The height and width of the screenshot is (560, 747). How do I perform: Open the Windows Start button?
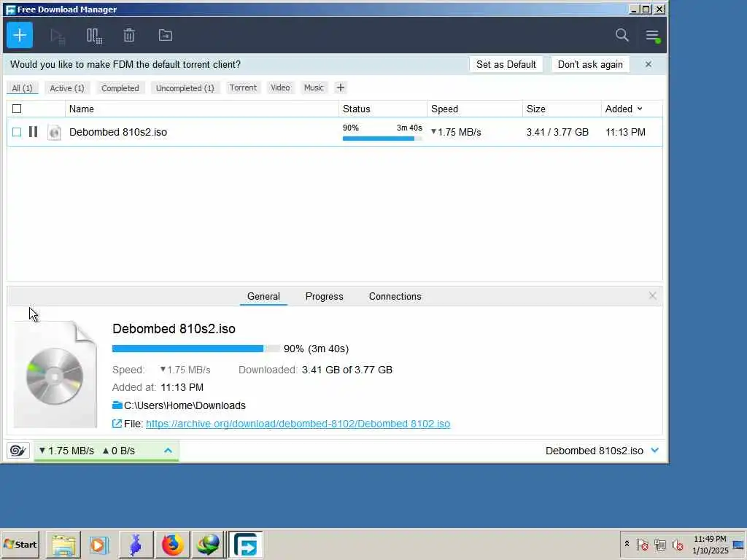click(x=20, y=544)
